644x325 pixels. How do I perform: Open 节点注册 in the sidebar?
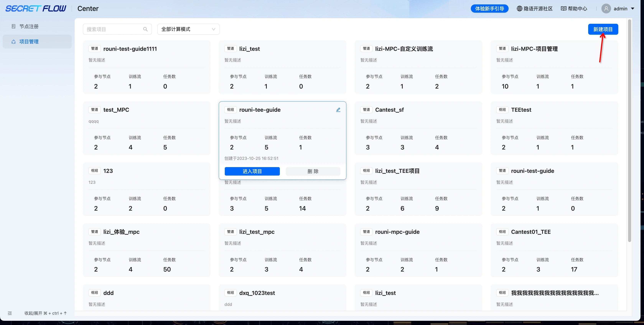[37, 26]
